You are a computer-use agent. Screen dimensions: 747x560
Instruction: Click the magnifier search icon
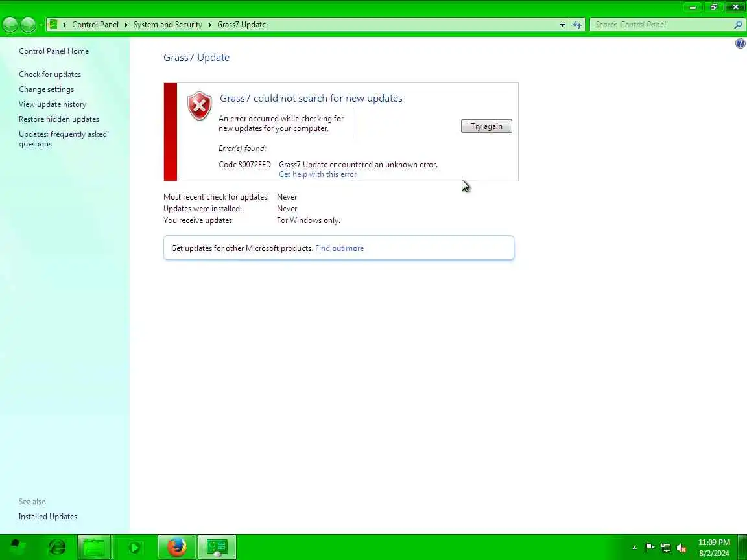[738, 25]
